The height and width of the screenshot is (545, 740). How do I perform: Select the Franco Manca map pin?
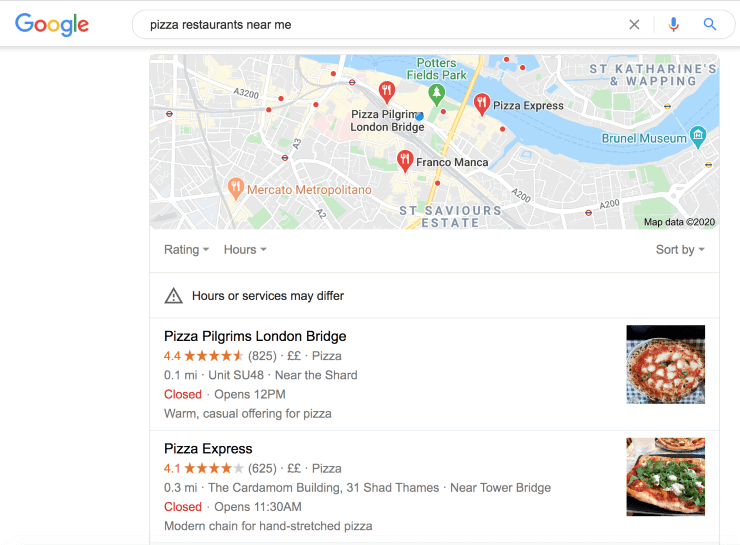pyautogui.click(x=405, y=160)
